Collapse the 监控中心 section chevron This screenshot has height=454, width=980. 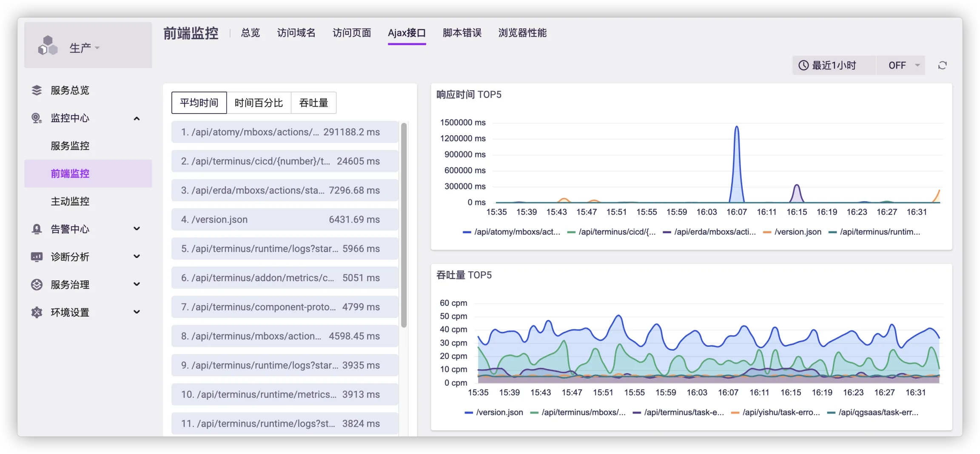pyautogui.click(x=137, y=118)
